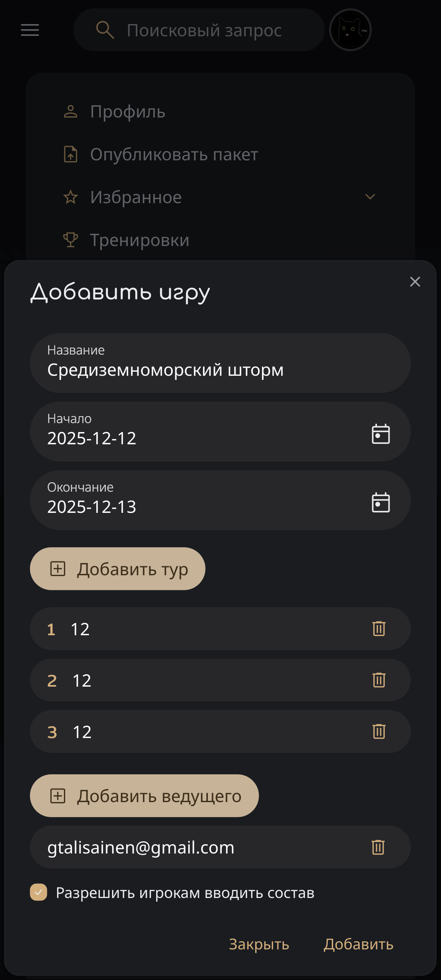Remove host gtalisainen@gmail.com with trash icon
Viewport: 441px width, 980px height.
coord(378,847)
